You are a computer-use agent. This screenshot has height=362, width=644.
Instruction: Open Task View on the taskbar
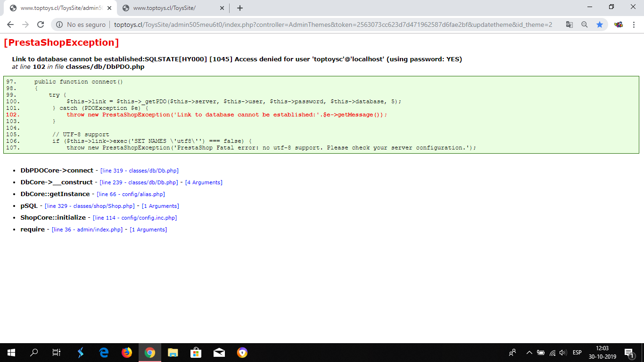pos(57,353)
